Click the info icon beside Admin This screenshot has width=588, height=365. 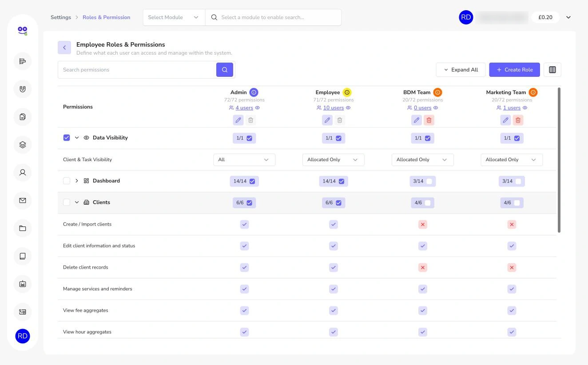click(254, 92)
